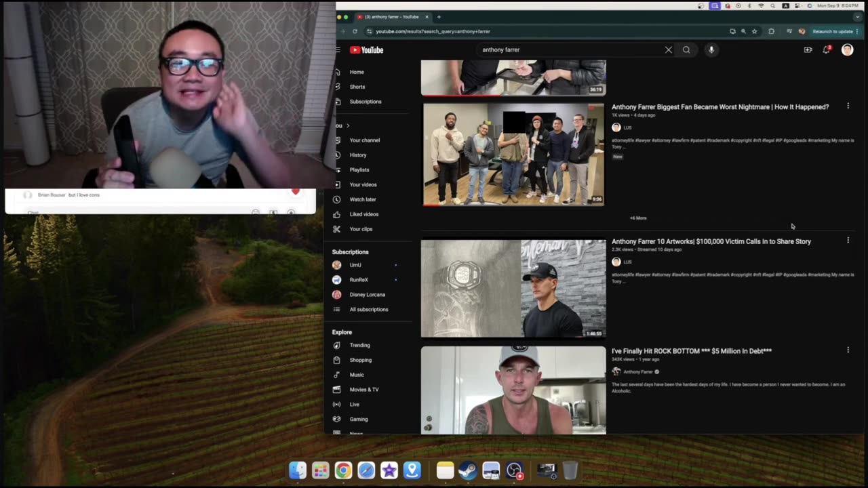
Task: Open Liked videos in sidebar
Action: 364,214
